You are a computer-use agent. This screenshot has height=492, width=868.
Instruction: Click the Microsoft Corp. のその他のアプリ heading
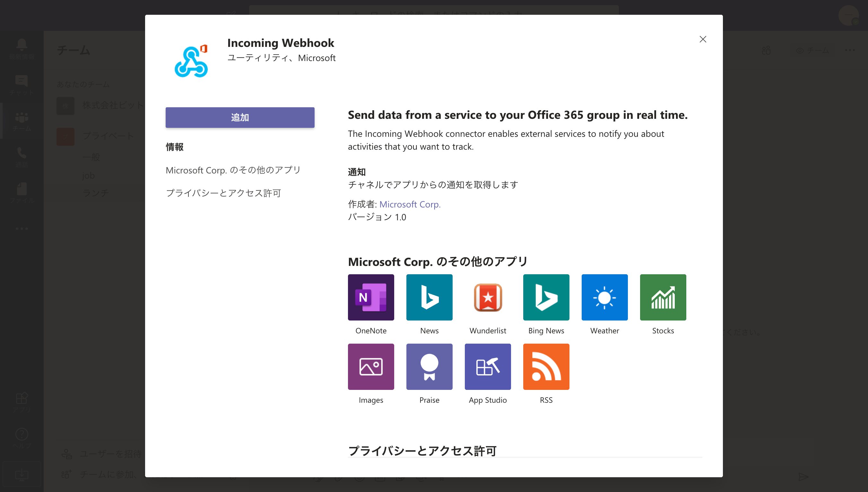coord(438,261)
